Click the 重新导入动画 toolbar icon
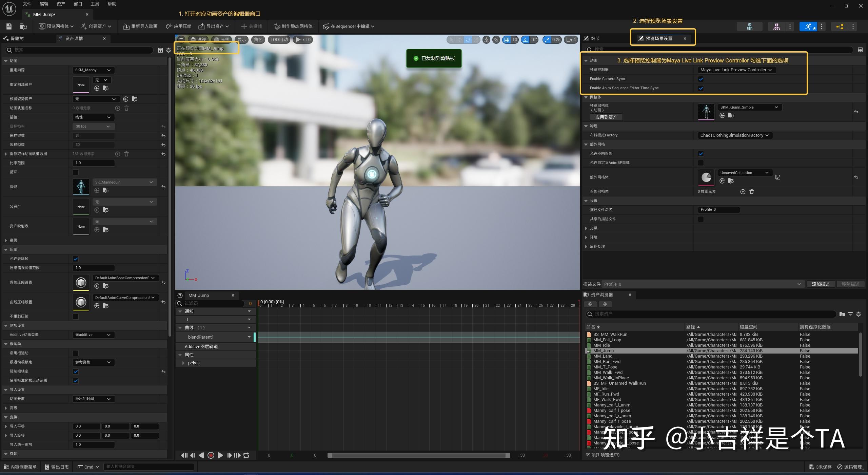868x475 pixels. coord(140,26)
